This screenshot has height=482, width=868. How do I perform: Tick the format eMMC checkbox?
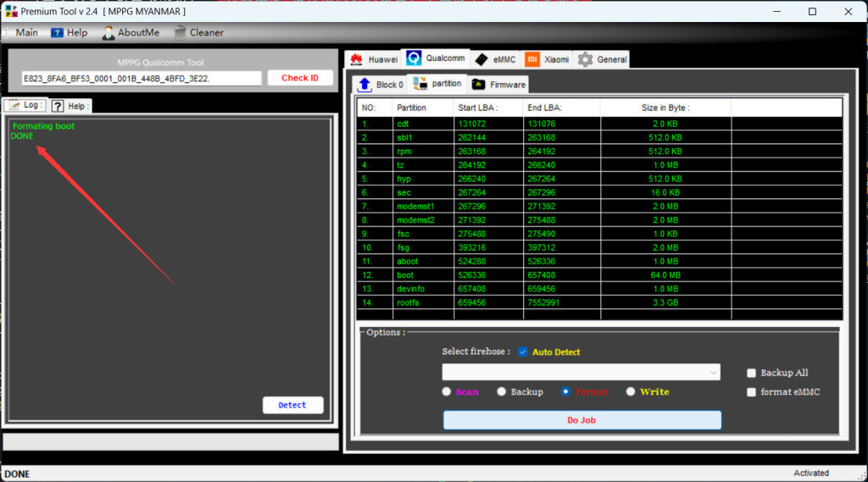pos(752,391)
